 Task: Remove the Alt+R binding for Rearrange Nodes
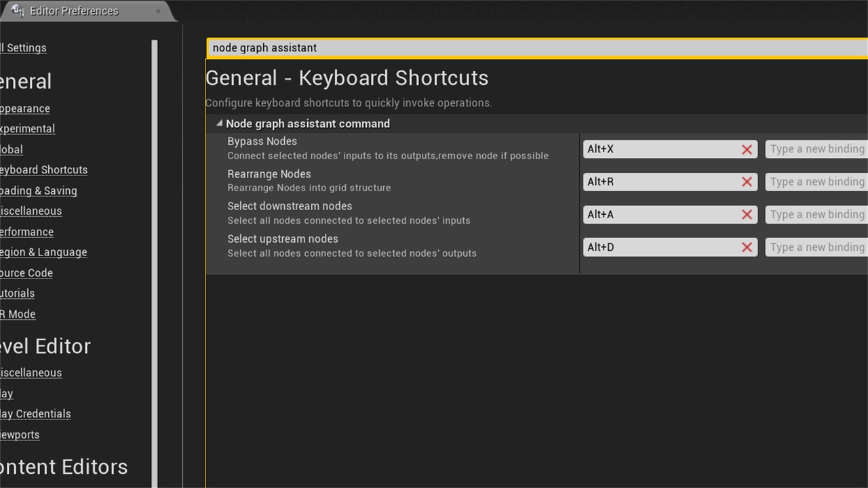coord(747,182)
